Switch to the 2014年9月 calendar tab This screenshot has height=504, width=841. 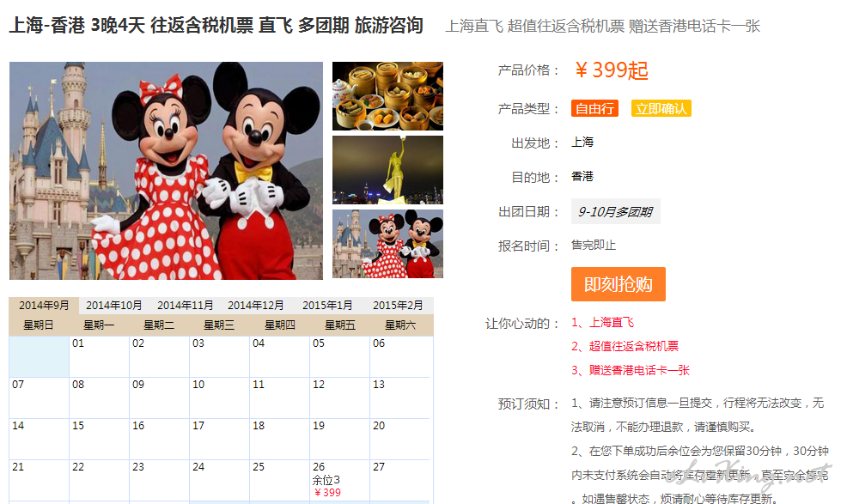[44, 306]
